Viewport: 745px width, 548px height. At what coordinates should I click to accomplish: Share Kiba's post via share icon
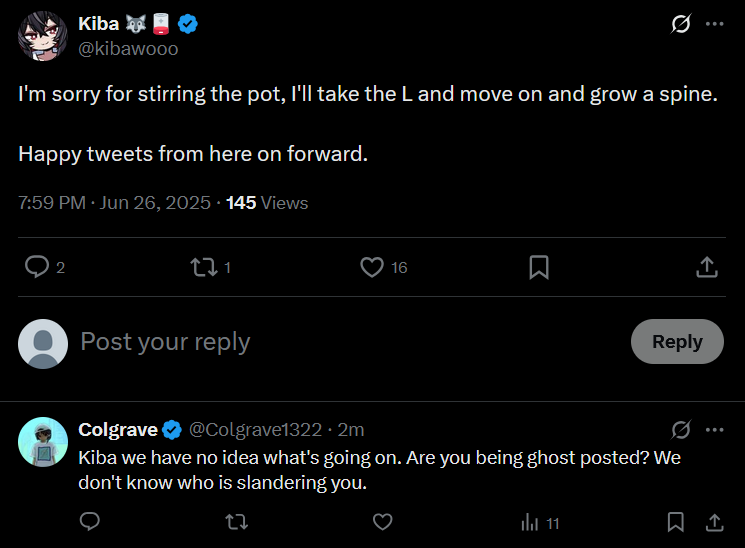click(706, 267)
